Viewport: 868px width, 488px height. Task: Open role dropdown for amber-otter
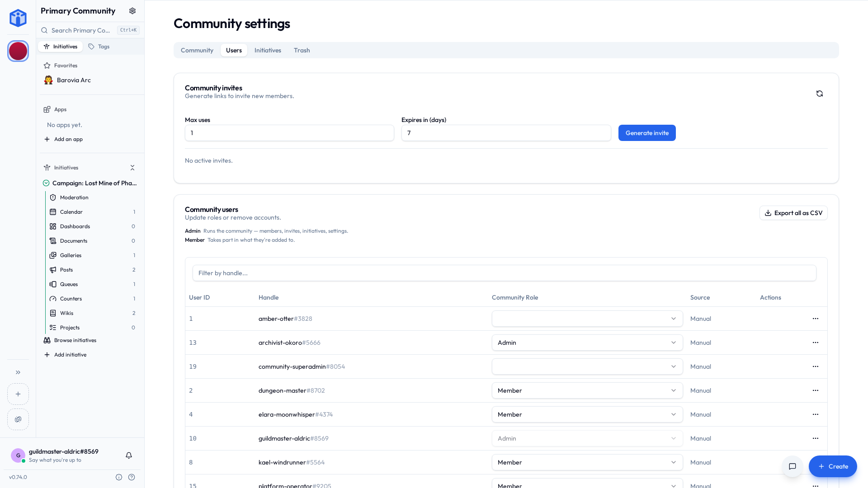click(x=587, y=319)
